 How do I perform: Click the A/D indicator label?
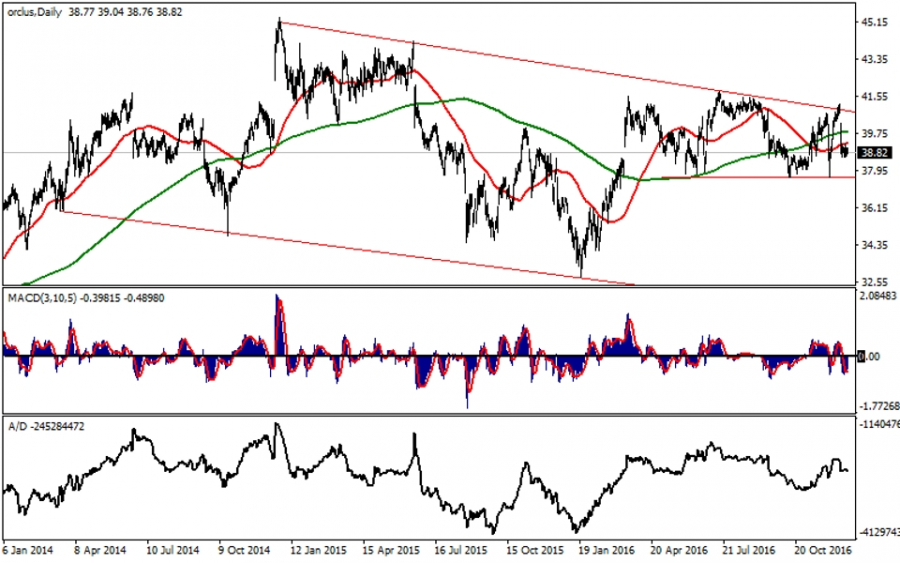point(18,425)
